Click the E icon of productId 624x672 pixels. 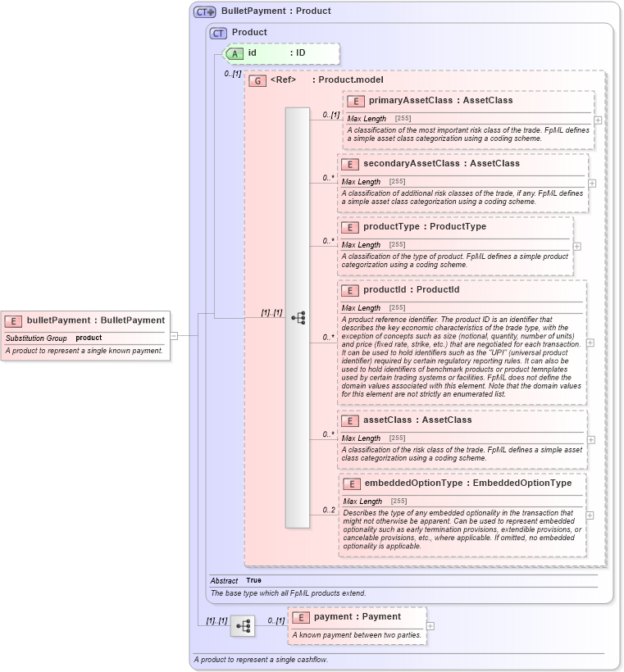pyautogui.click(x=350, y=290)
